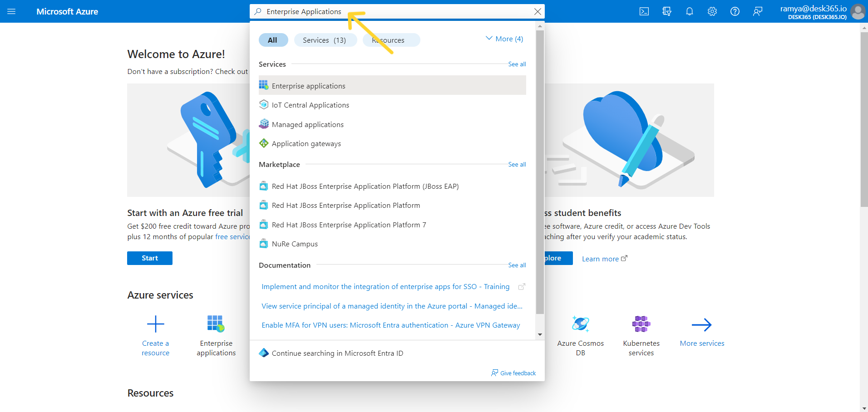Clear the search box with the X

coord(538,11)
